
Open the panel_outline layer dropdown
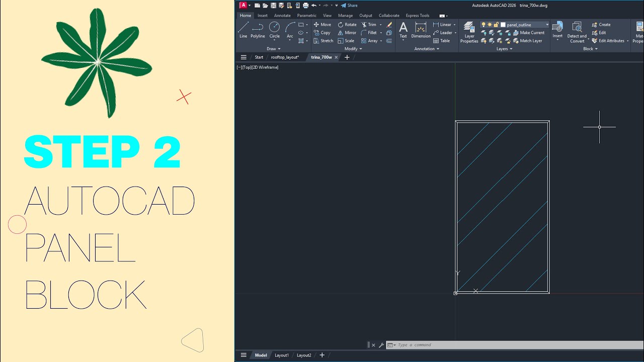(x=547, y=25)
